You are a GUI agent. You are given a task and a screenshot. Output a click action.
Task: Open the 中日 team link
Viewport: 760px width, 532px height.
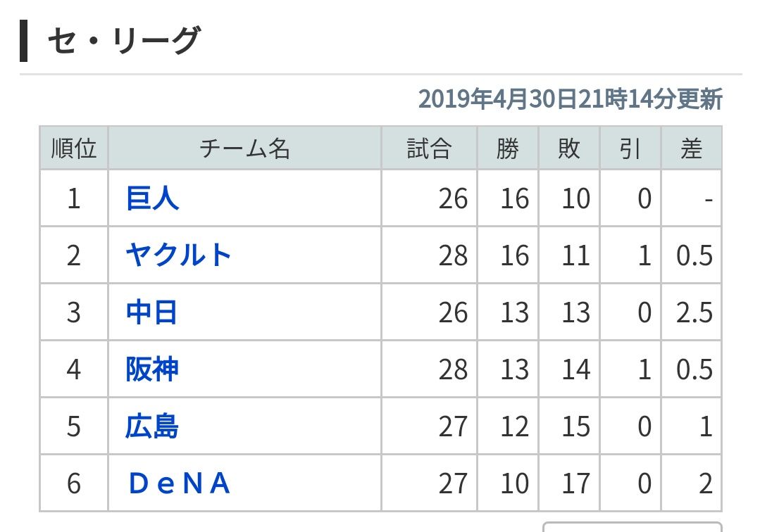[x=152, y=312]
